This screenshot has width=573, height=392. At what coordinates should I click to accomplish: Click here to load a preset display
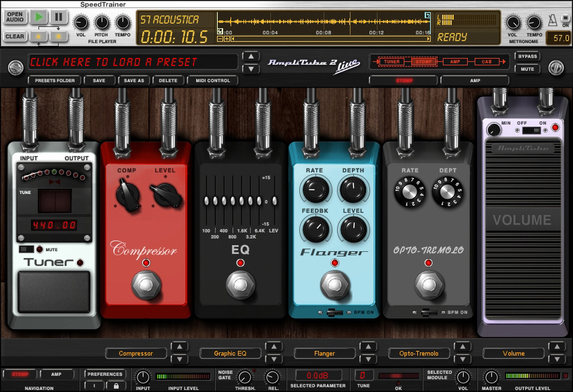133,62
